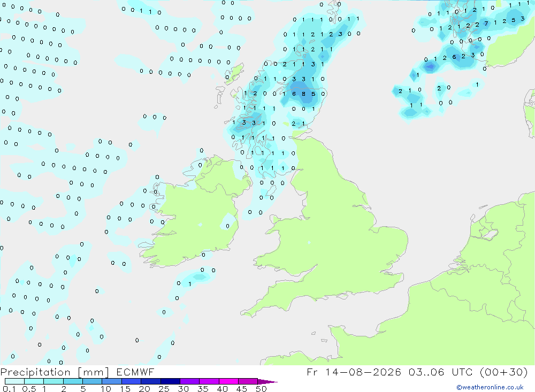The width and height of the screenshot is (535, 392).
Task: Click the '7' precipitation value near Norway
Action: pos(486,24)
